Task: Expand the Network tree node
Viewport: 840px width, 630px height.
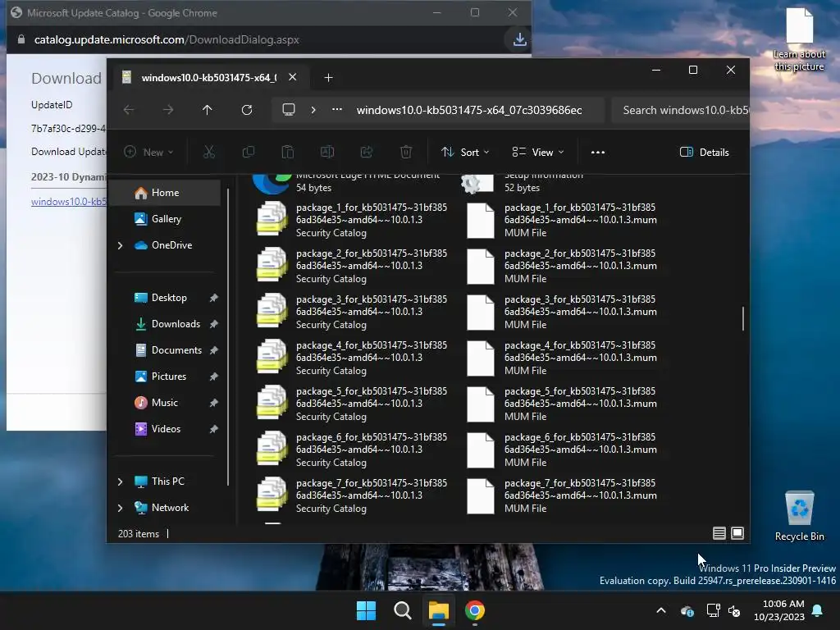Action: tap(120, 508)
